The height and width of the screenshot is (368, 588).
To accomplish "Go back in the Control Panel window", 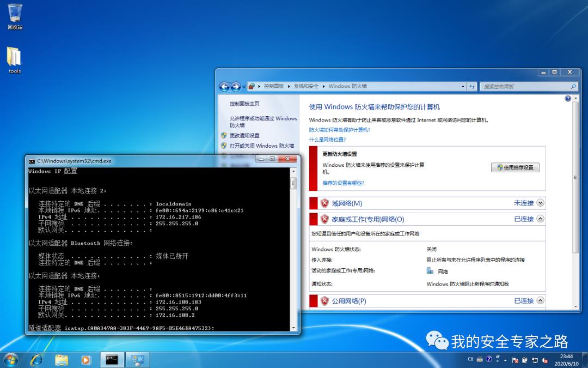I will tap(224, 87).
